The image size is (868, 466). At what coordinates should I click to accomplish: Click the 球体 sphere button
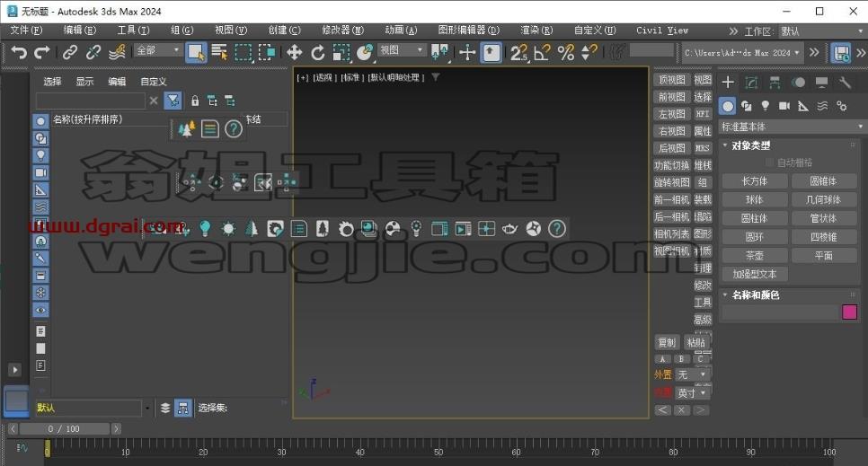(x=755, y=200)
